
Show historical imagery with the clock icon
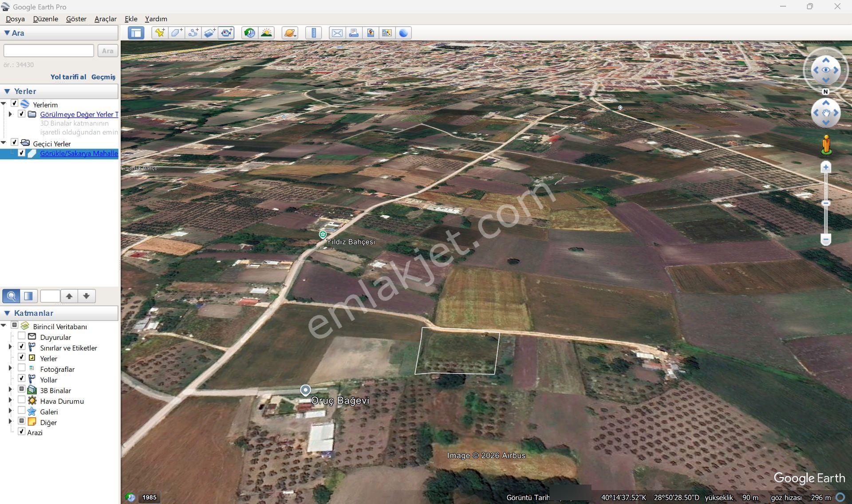click(249, 33)
